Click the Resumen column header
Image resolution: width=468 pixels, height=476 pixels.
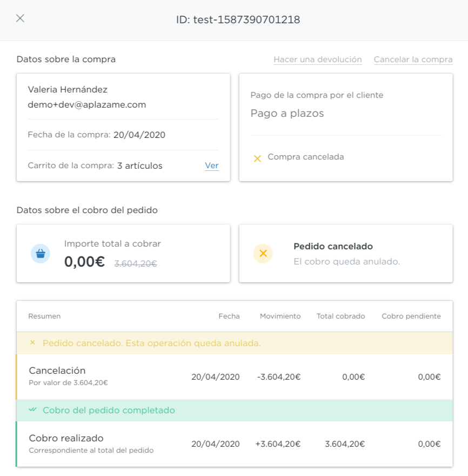[44, 316]
